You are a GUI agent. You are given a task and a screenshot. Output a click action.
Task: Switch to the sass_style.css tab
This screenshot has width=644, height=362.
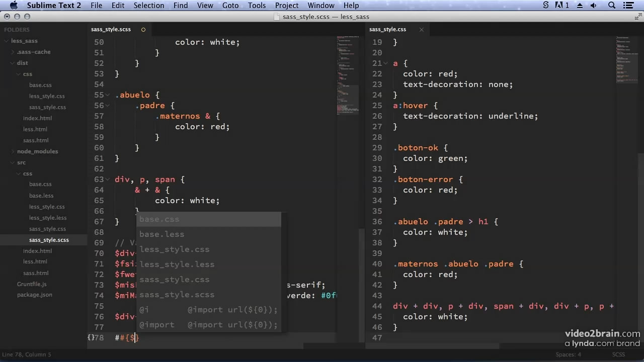click(387, 29)
